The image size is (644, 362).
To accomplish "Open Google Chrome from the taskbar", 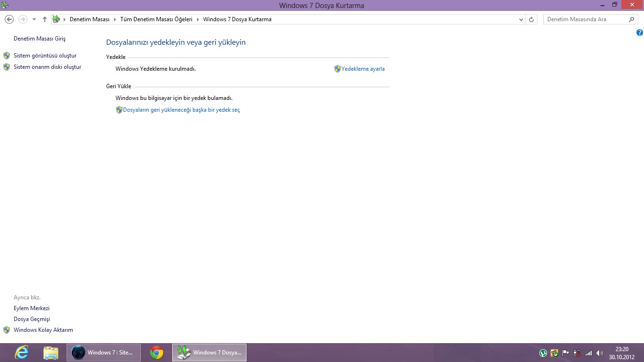I will click(x=157, y=353).
